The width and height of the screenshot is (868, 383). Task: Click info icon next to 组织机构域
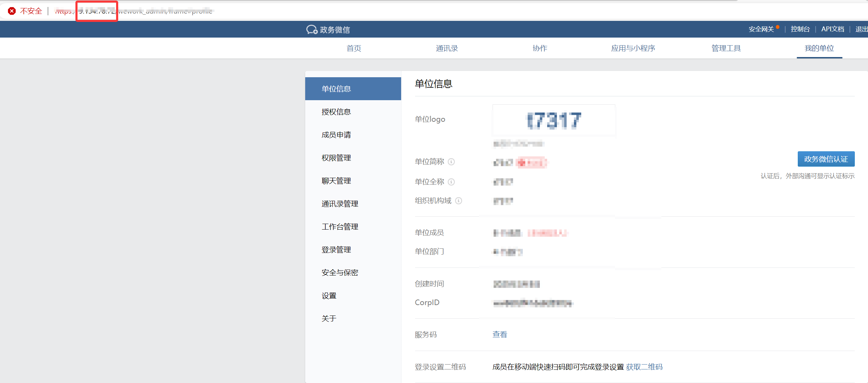459,201
